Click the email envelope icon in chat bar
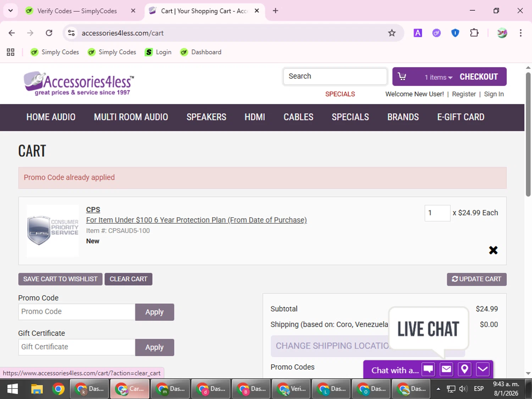The width and height of the screenshot is (532, 399). [x=447, y=370]
